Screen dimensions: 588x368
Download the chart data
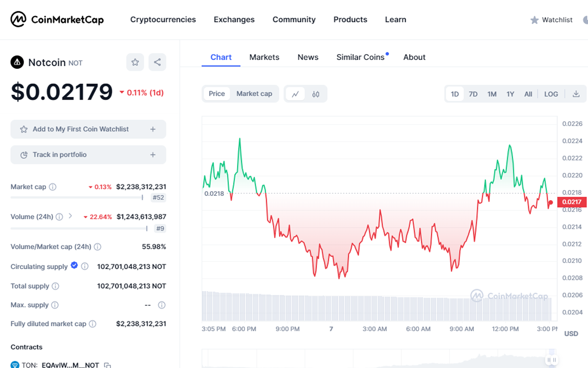point(576,94)
